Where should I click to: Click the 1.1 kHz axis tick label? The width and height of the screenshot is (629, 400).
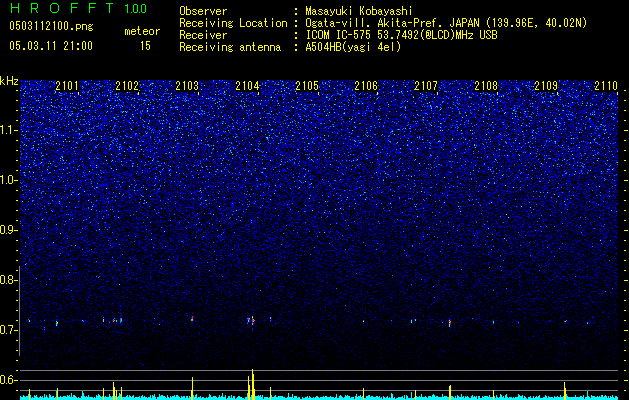pyautogui.click(x=9, y=131)
